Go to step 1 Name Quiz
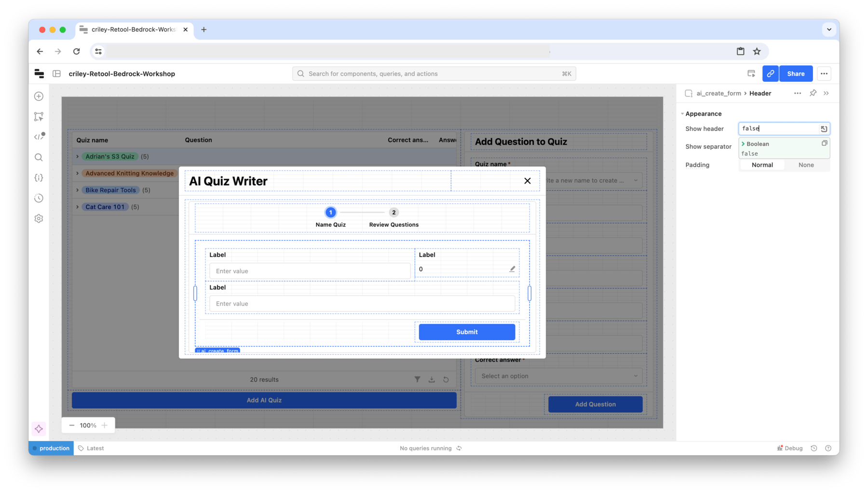 pos(331,217)
